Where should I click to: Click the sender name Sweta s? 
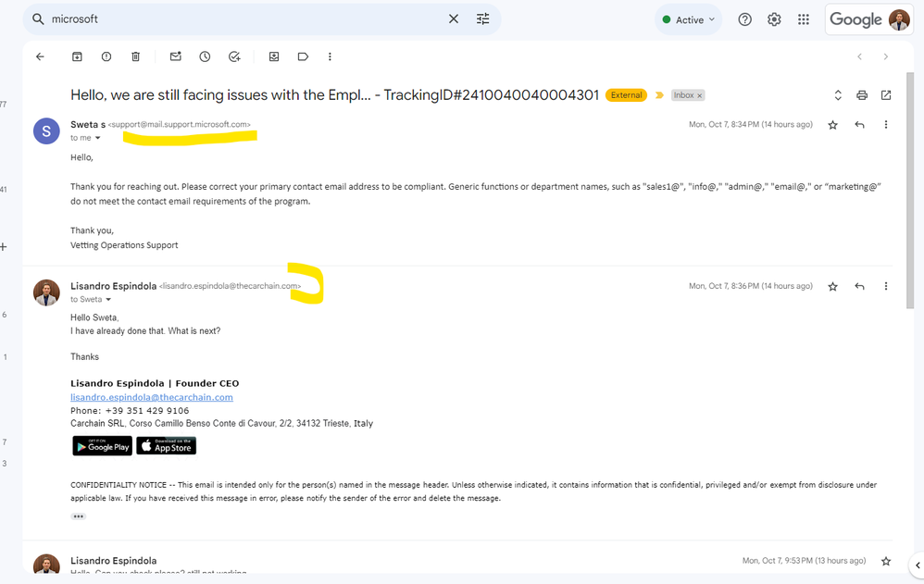click(88, 124)
